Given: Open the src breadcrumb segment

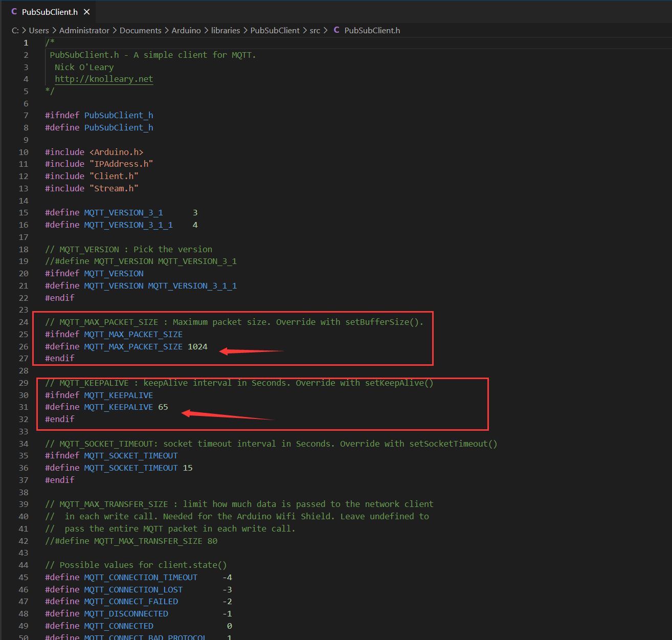Looking at the screenshot, I should (x=315, y=30).
